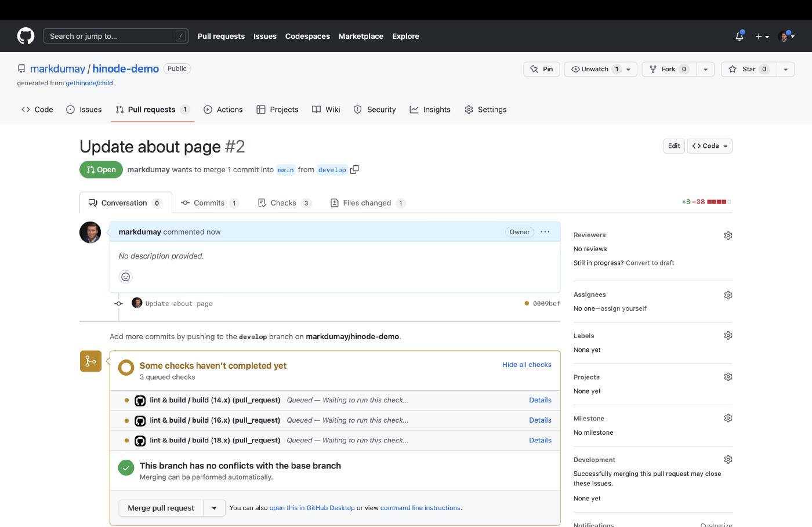Open the Security repository tab
This screenshot has width=812, height=527.
tap(375, 110)
